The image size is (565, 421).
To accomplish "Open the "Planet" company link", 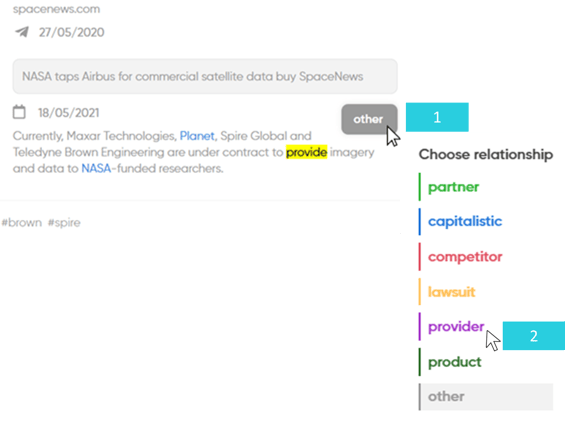I will pos(197,136).
